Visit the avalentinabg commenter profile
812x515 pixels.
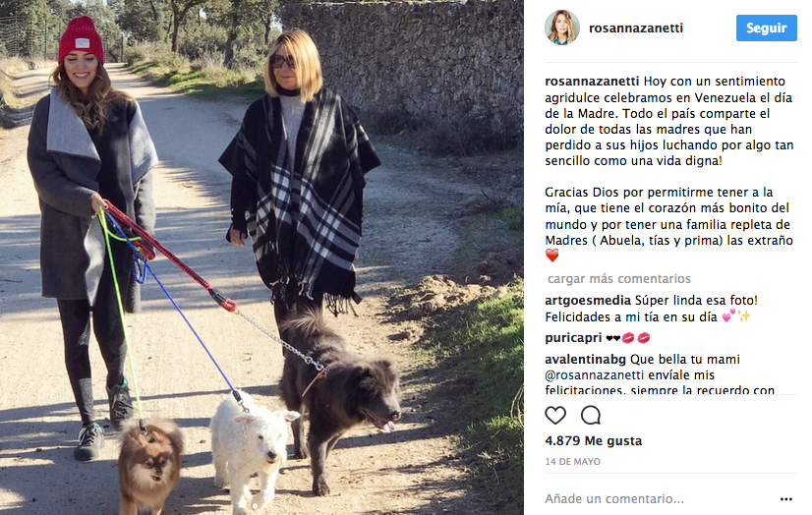[585, 359]
